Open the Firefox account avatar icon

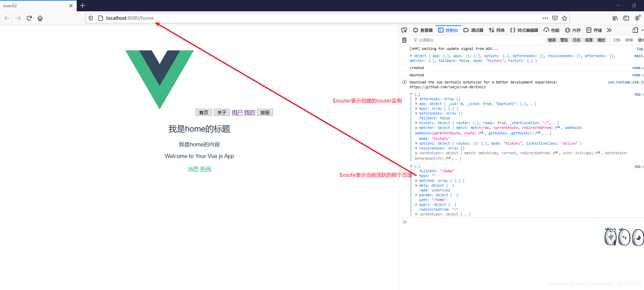click(x=637, y=18)
